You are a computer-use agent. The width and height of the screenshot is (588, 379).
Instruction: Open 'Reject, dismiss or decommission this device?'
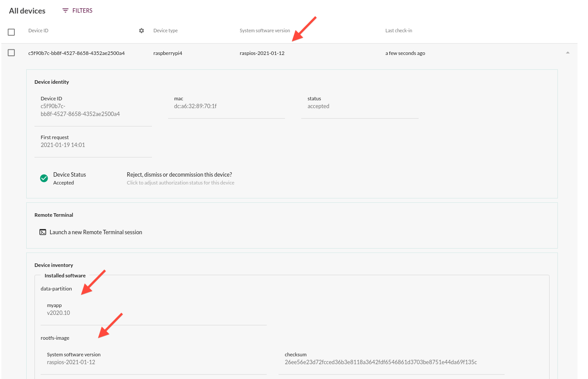(x=179, y=174)
